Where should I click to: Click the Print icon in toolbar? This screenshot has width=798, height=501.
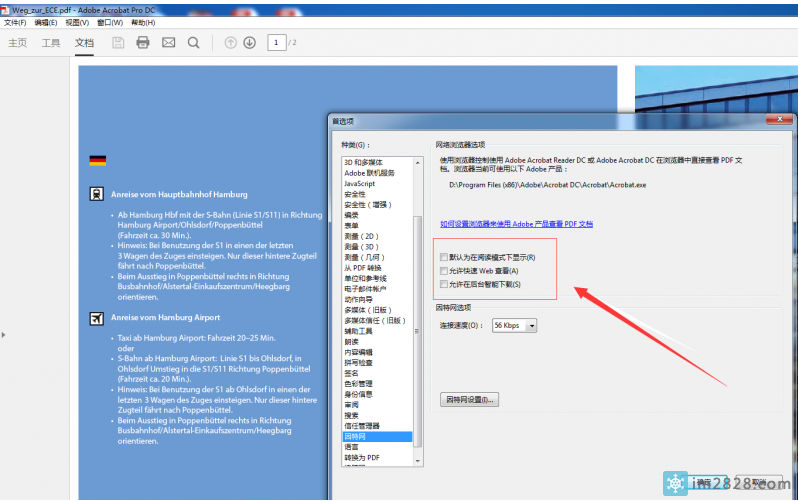point(143,43)
